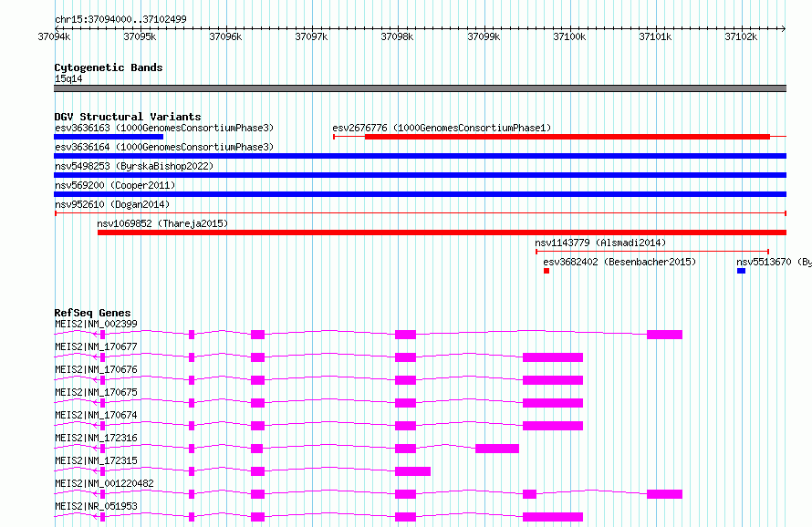Click the rightmost exon of MEIS2|NM_172316
This screenshot has height=527, width=812.
point(497,449)
